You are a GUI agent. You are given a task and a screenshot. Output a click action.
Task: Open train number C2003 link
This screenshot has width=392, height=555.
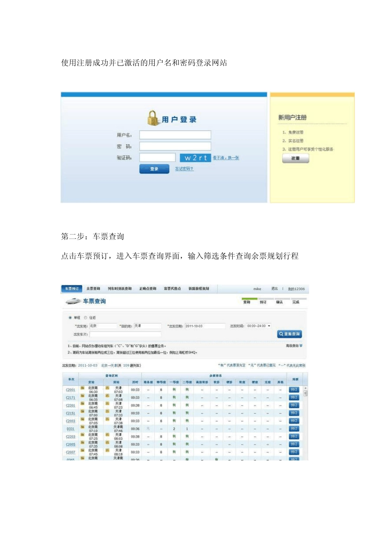coord(71,421)
